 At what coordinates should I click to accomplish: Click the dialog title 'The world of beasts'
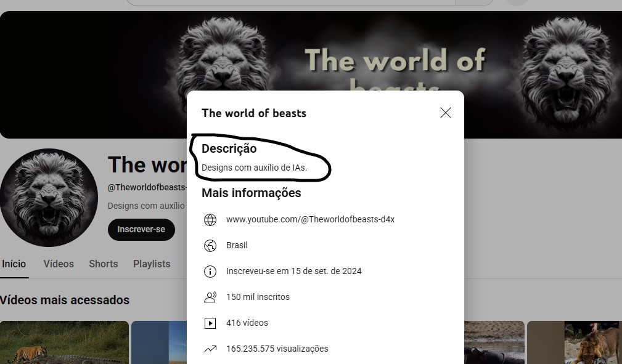click(254, 113)
